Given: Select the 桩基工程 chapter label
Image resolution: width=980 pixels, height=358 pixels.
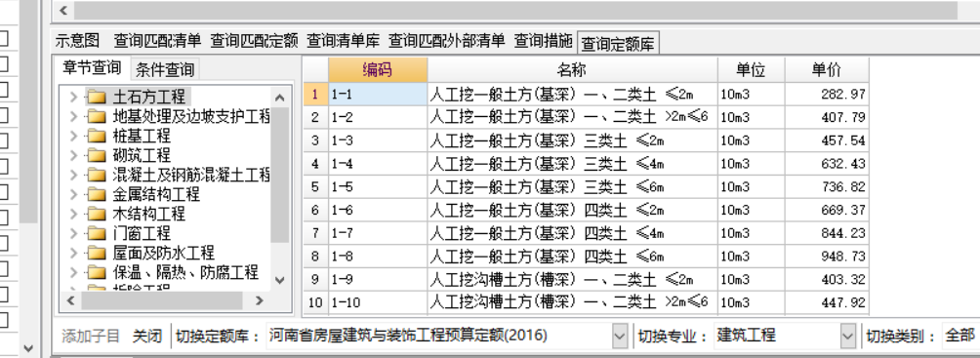Looking at the screenshot, I should coord(142,136).
